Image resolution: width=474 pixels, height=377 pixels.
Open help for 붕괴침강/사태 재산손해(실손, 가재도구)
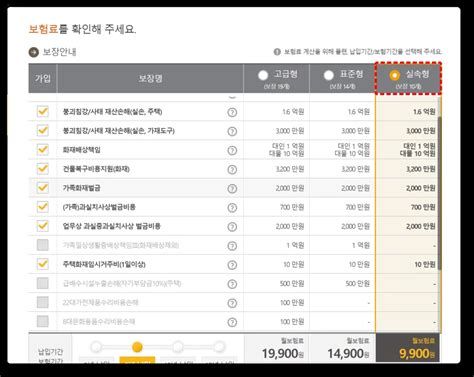[232, 131]
